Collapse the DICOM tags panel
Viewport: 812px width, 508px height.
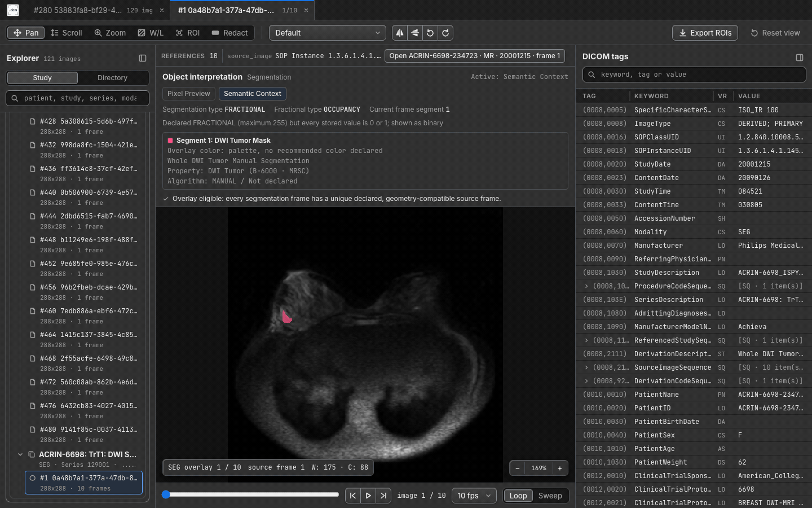[799, 57]
